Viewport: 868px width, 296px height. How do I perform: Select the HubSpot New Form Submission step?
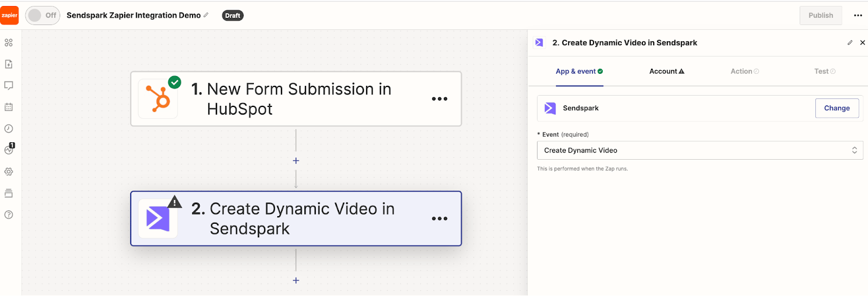point(296,99)
